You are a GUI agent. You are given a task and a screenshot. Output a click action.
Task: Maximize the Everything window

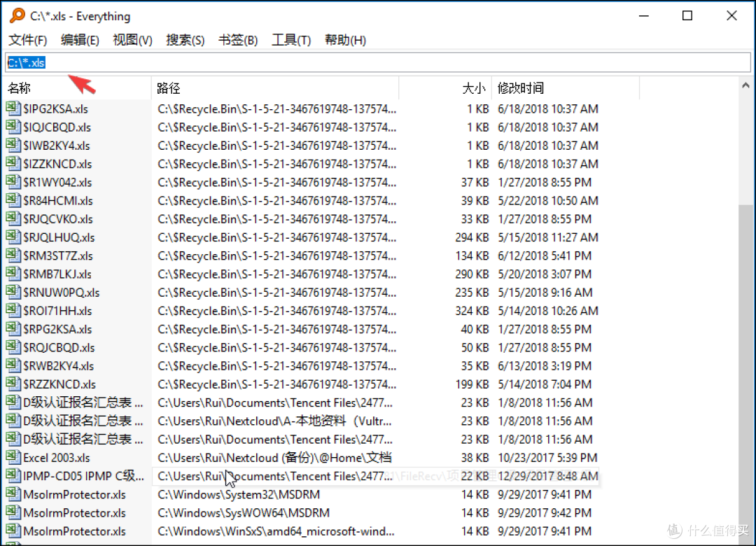pyautogui.click(x=687, y=15)
